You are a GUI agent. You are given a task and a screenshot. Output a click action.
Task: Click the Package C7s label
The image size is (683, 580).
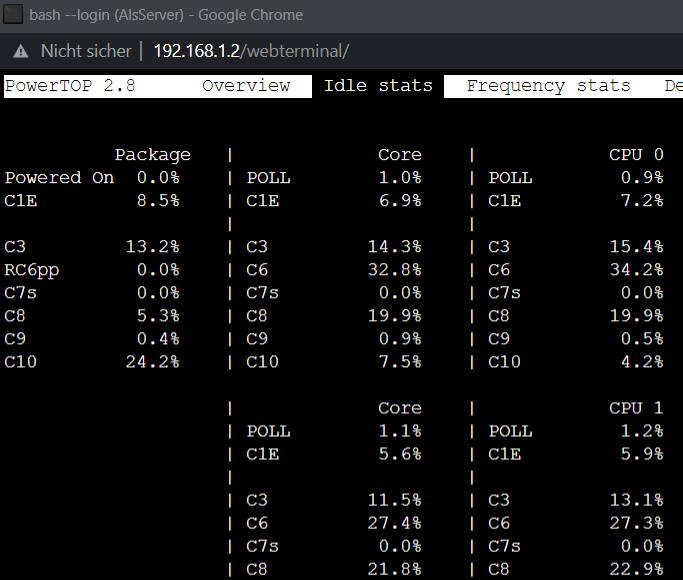(20, 293)
